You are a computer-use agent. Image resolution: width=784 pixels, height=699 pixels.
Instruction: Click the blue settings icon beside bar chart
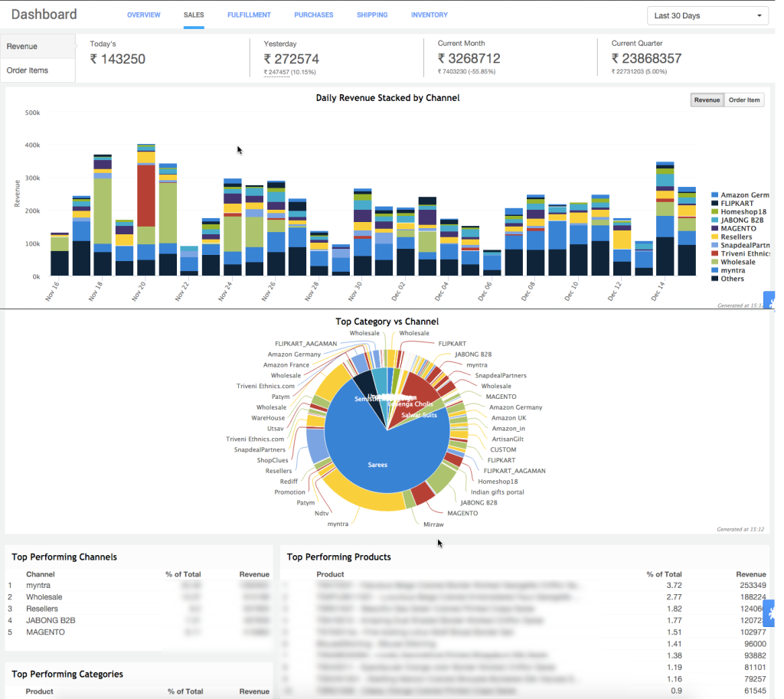[770, 302]
